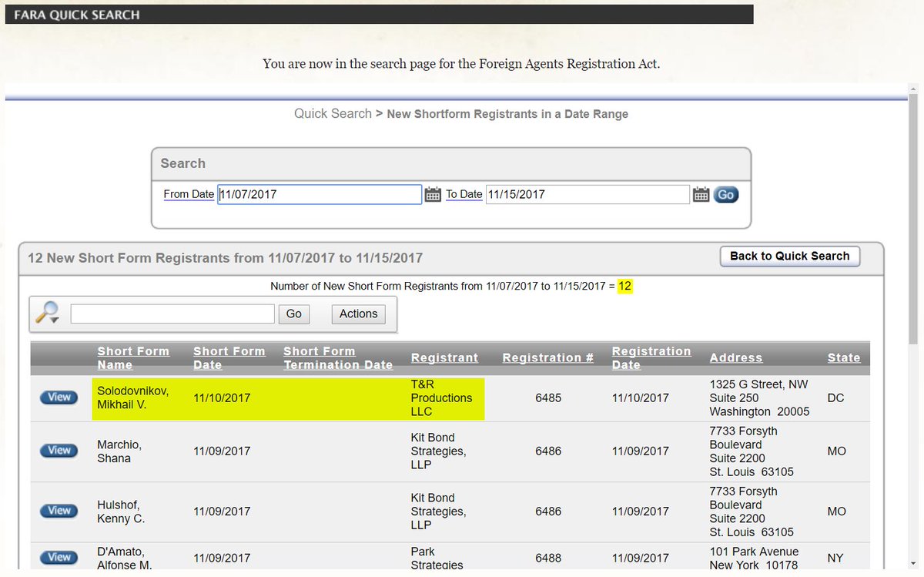Open the magnifying glass search column selector
The image size is (924, 577).
click(48, 314)
